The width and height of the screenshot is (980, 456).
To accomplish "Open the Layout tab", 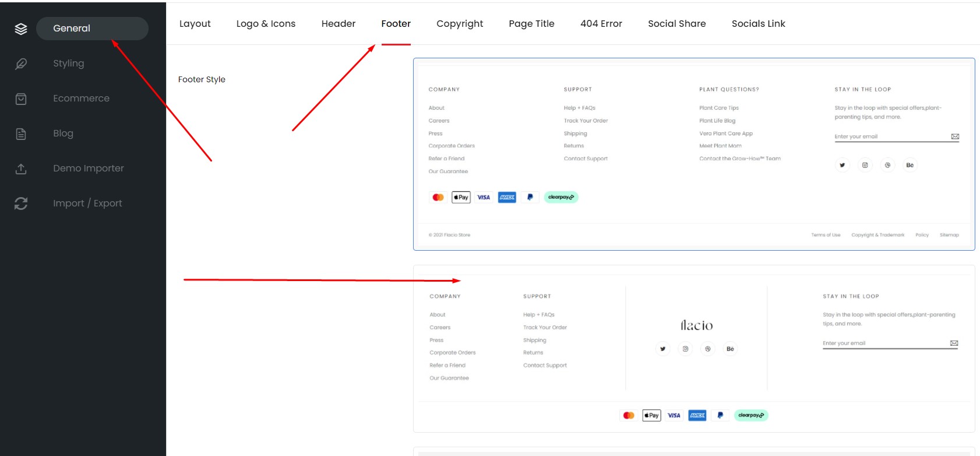I will pos(195,23).
